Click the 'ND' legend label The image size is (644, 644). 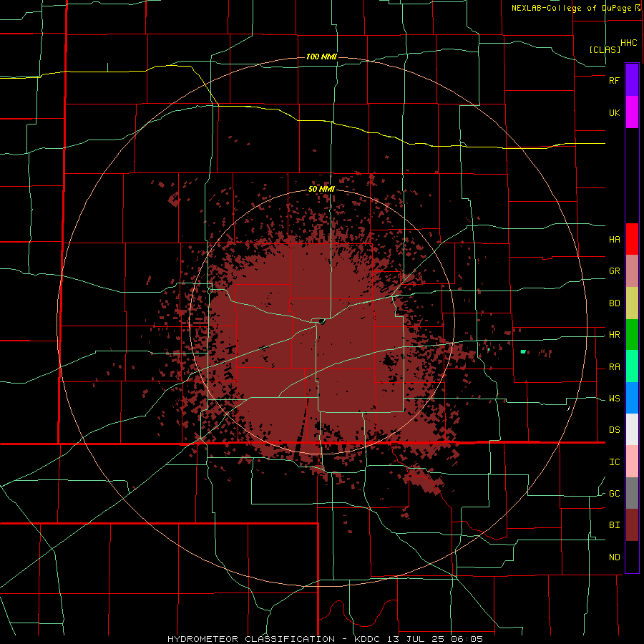(x=614, y=557)
